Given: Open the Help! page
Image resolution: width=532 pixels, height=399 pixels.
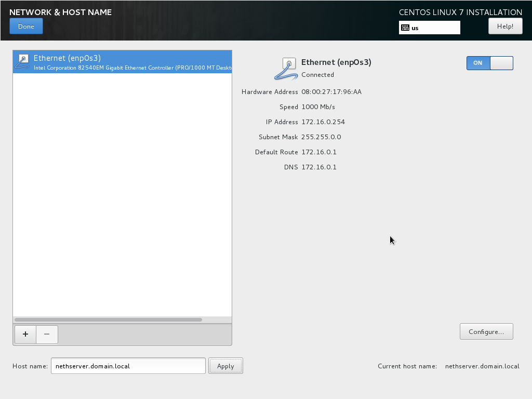Looking at the screenshot, I should point(505,26).
